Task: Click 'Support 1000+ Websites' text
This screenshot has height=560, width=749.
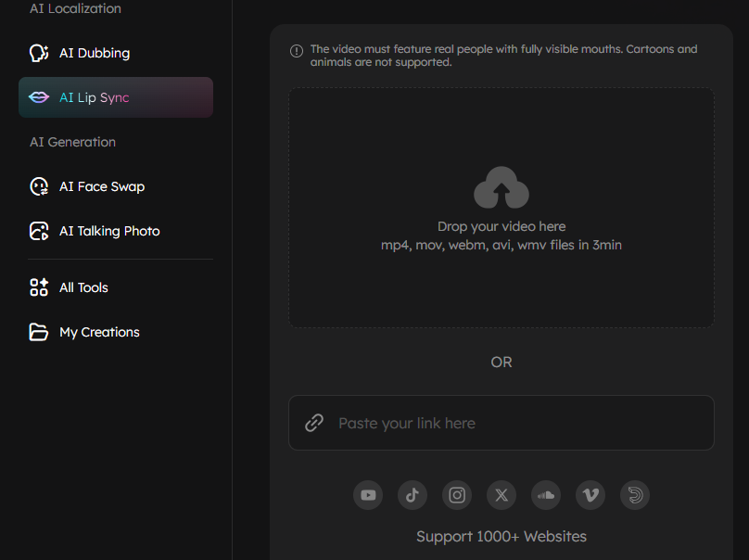Action: [501, 536]
